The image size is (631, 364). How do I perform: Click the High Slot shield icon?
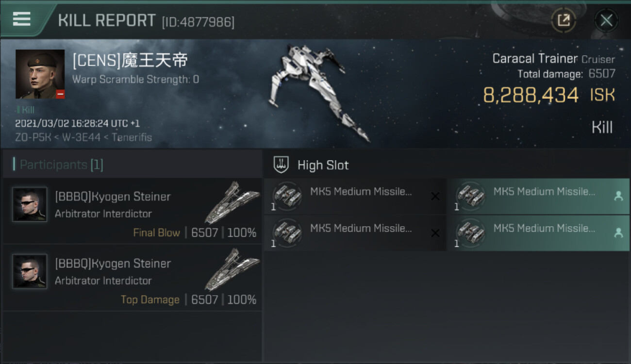[x=282, y=165]
